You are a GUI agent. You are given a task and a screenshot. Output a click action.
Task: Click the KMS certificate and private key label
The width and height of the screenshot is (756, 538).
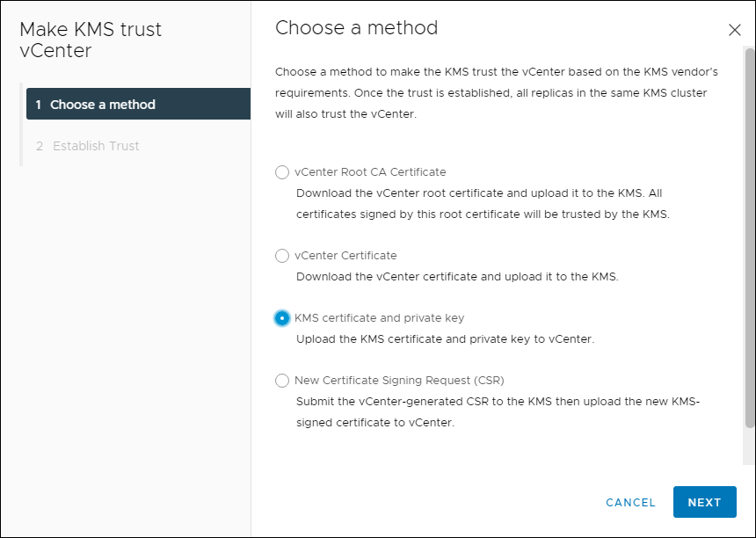coord(379,318)
